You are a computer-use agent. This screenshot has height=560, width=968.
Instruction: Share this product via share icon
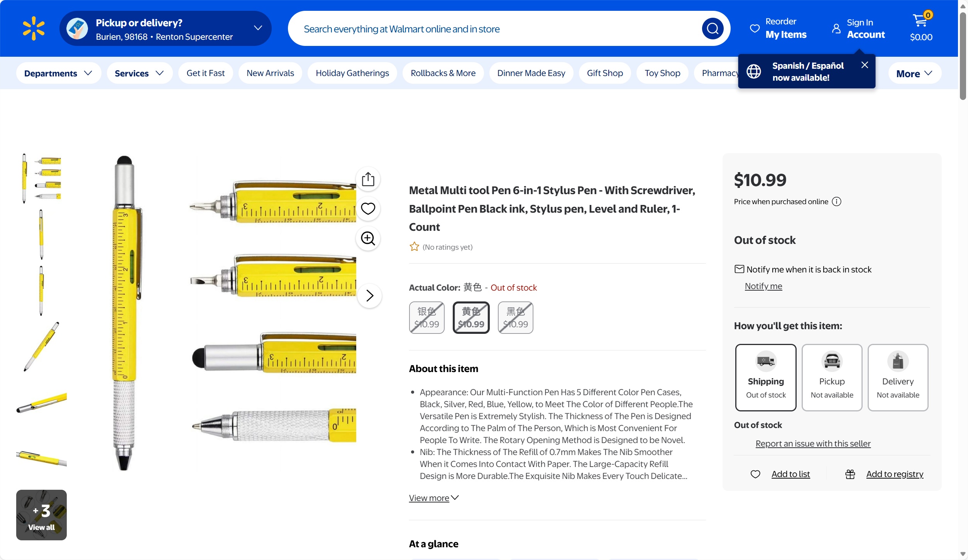point(368,179)
